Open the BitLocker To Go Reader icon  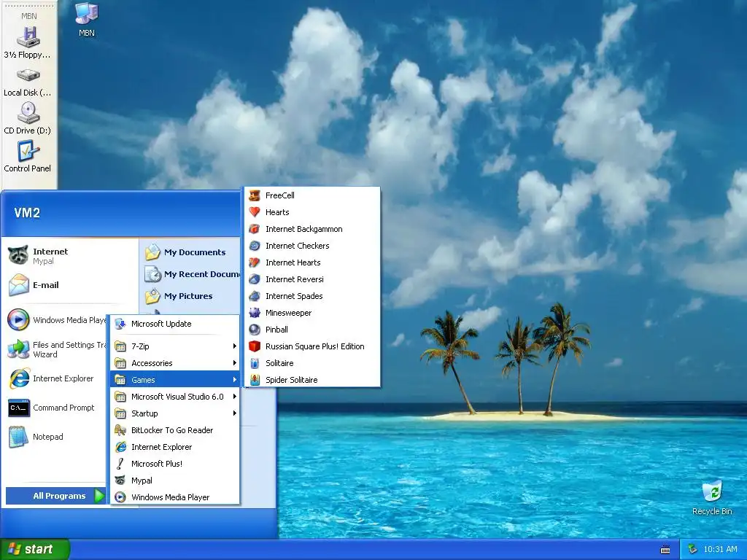(120, 430)
